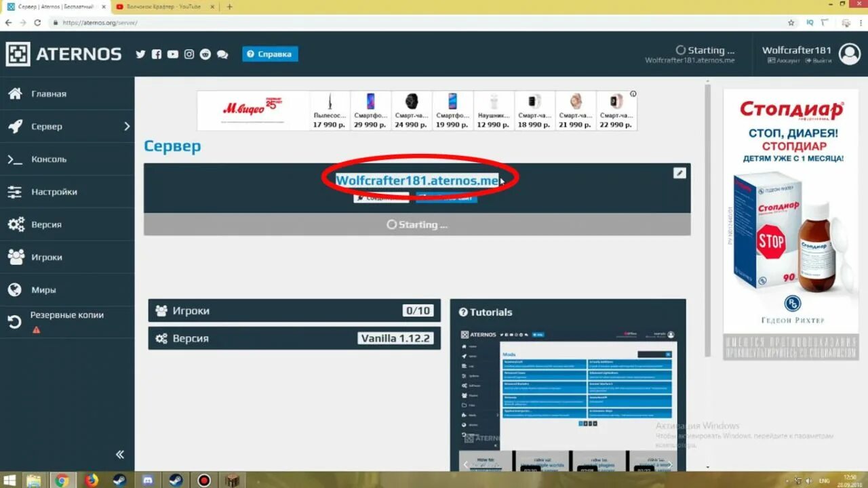Open Версия in the sidebar
This screenshot has width=868, height=488.
tap(67, 224)
